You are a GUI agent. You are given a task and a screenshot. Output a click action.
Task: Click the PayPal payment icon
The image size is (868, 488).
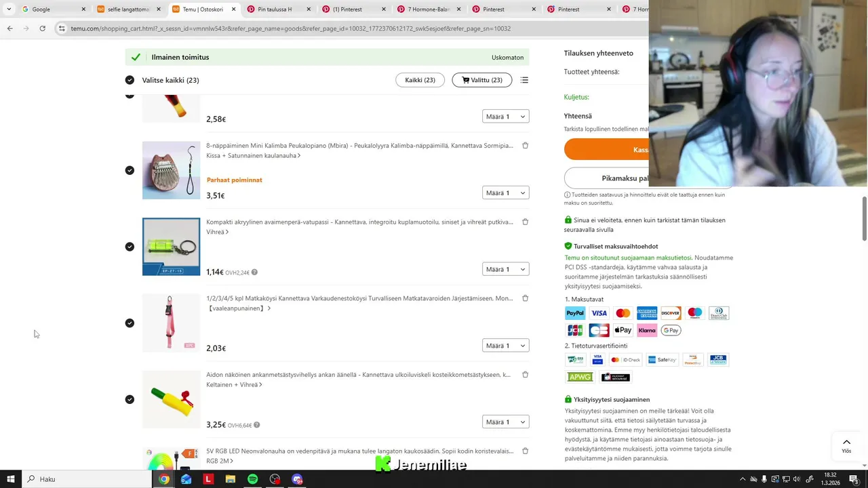point(575,313)
